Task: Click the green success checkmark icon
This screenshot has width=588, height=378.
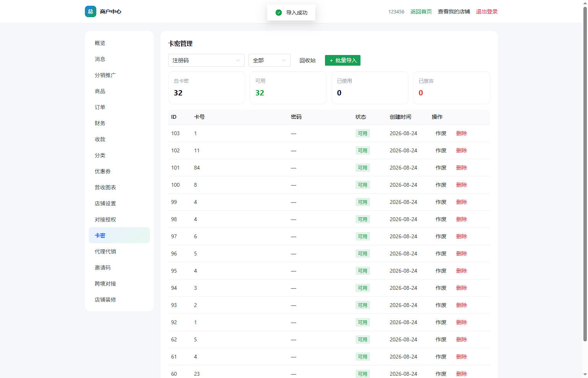Action: 279,13
